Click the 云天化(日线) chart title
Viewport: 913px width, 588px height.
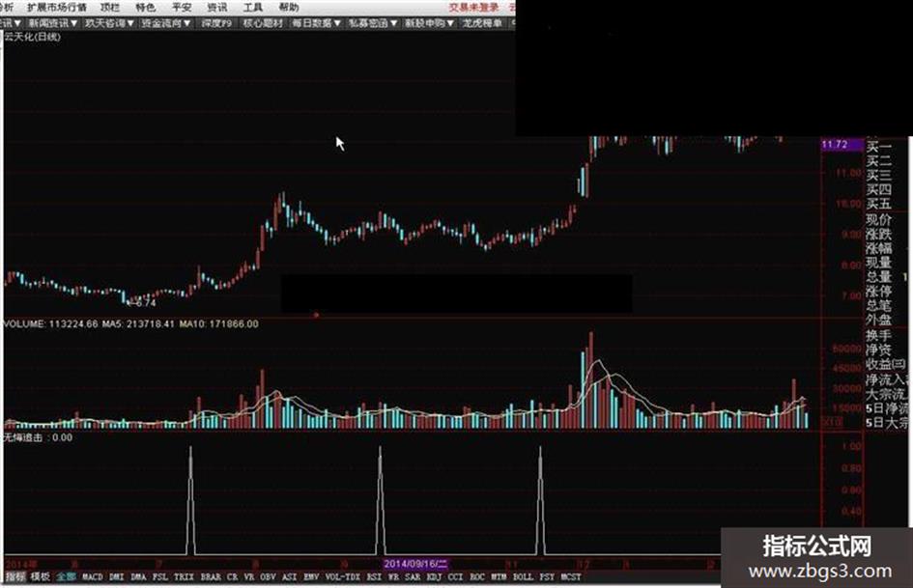[x=32, y=37]
